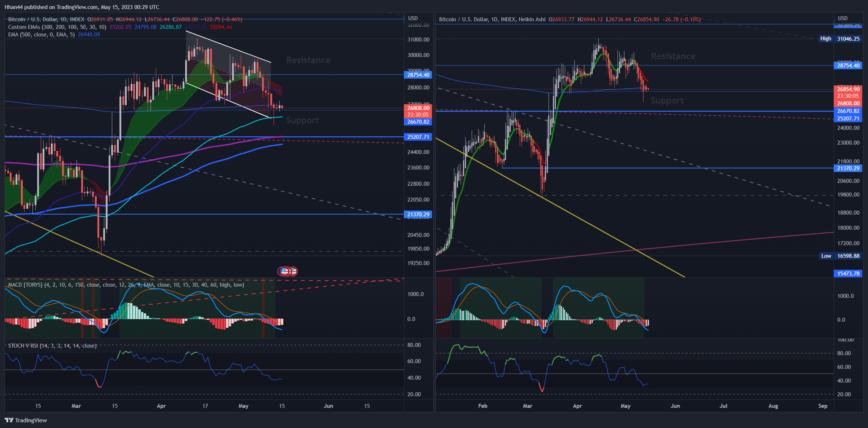Click the Support label on the Heikin Ashi chart

click(x=667, y=101)
